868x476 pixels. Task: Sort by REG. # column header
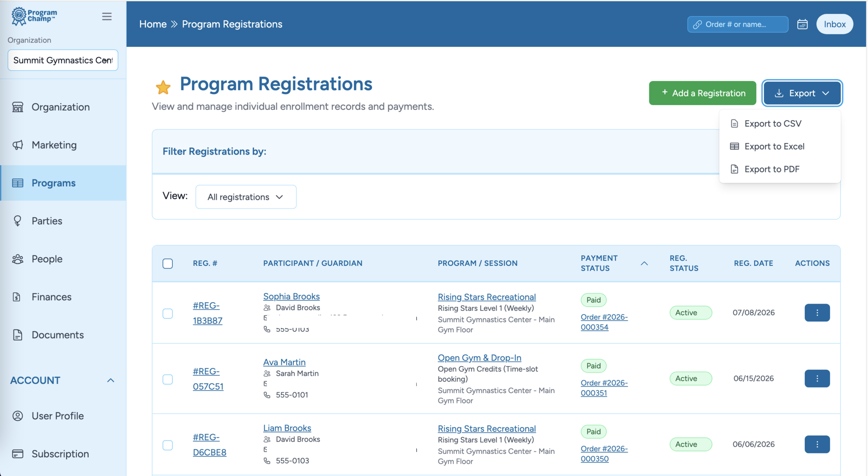205,263
